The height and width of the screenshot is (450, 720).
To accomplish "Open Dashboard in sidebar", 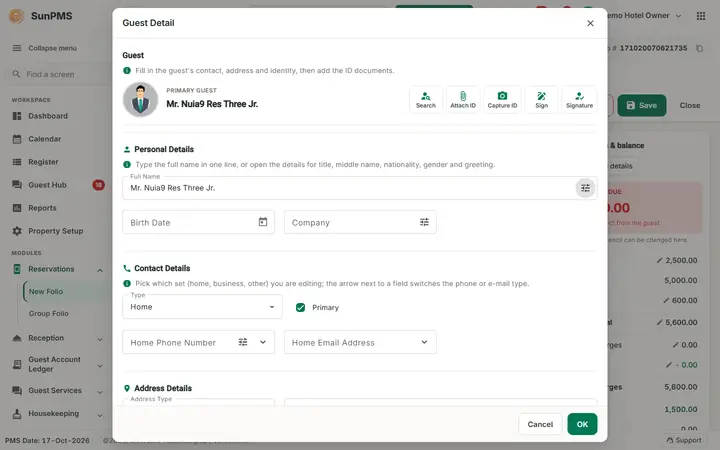I will 48,116.
